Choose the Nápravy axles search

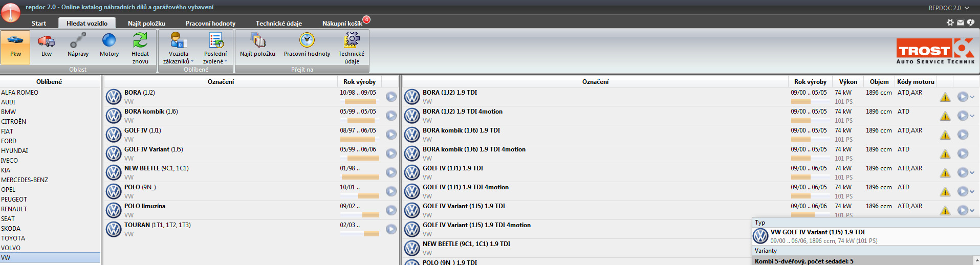tap(78, 45)
